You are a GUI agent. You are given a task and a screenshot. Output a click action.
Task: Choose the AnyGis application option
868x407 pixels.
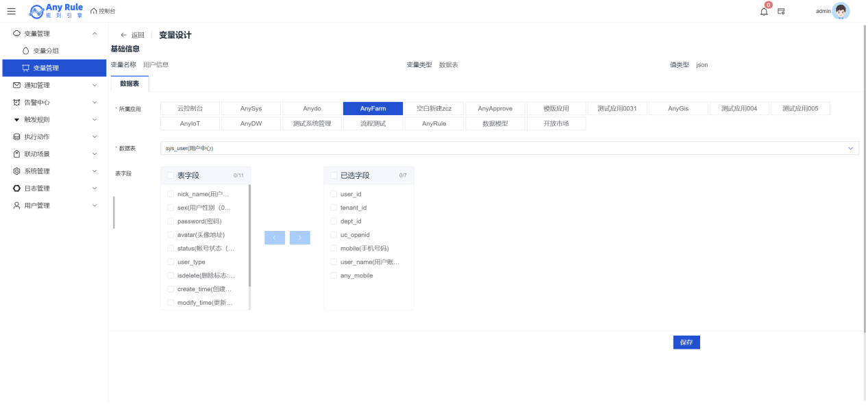678,108
